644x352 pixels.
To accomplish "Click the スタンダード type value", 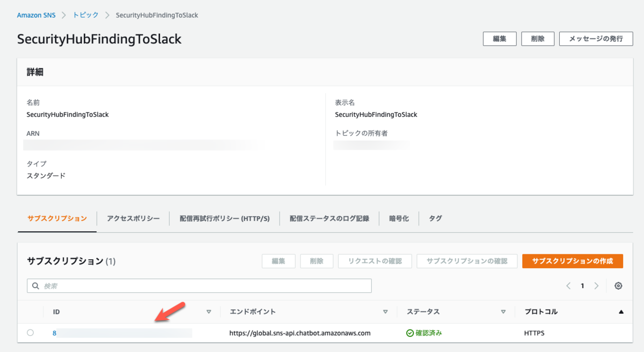I will 46,175.
